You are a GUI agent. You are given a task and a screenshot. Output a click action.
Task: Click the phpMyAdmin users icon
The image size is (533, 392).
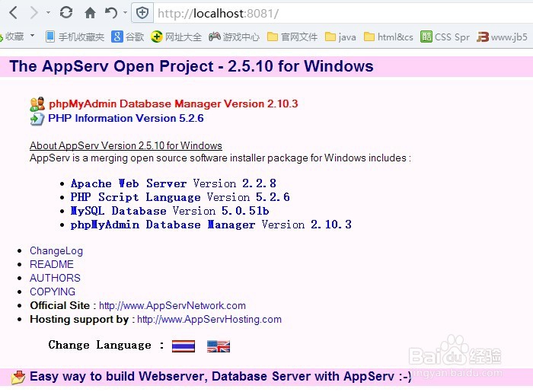click(37, 104)
